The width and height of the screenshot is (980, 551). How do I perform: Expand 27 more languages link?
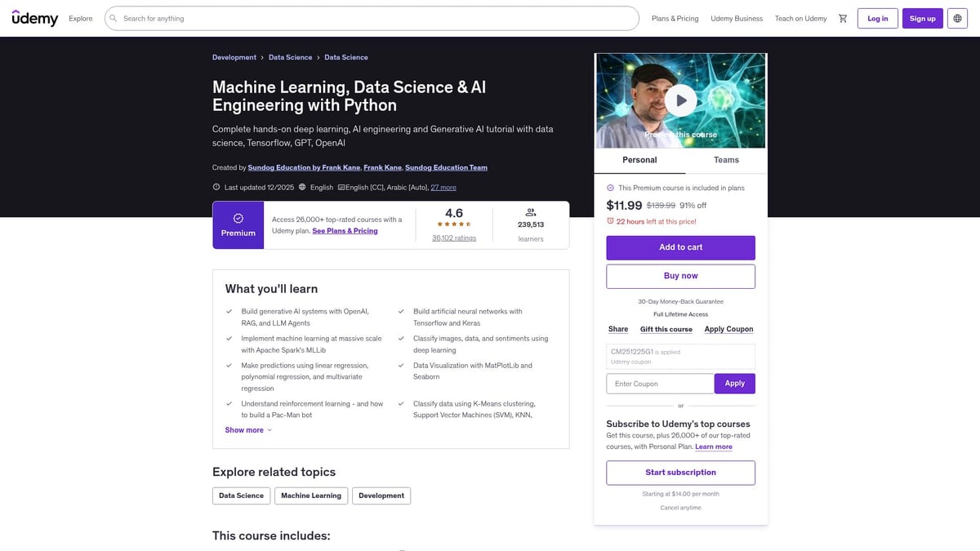pyautogui.click(x=443, y=187)
